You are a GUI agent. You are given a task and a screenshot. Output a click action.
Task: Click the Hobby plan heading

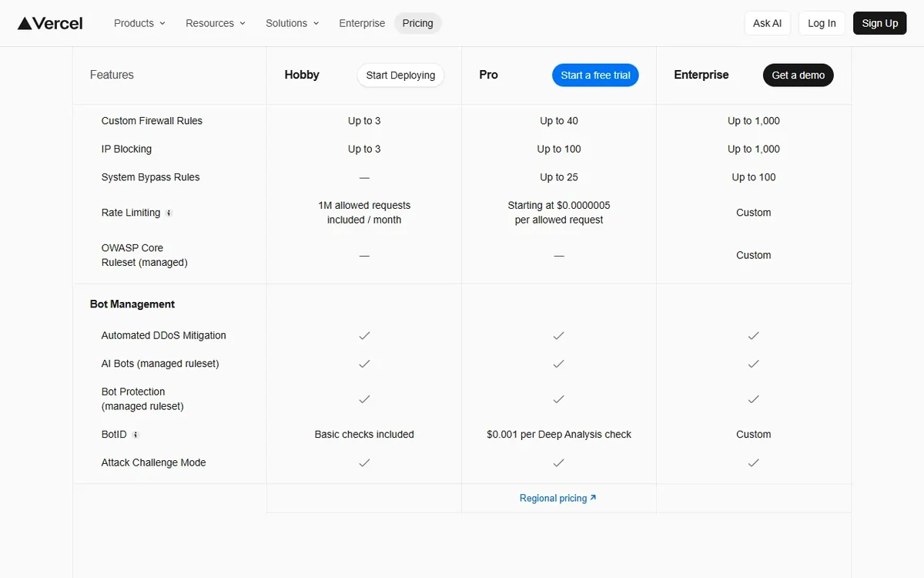pyautogui.click(x=302, y=75)
